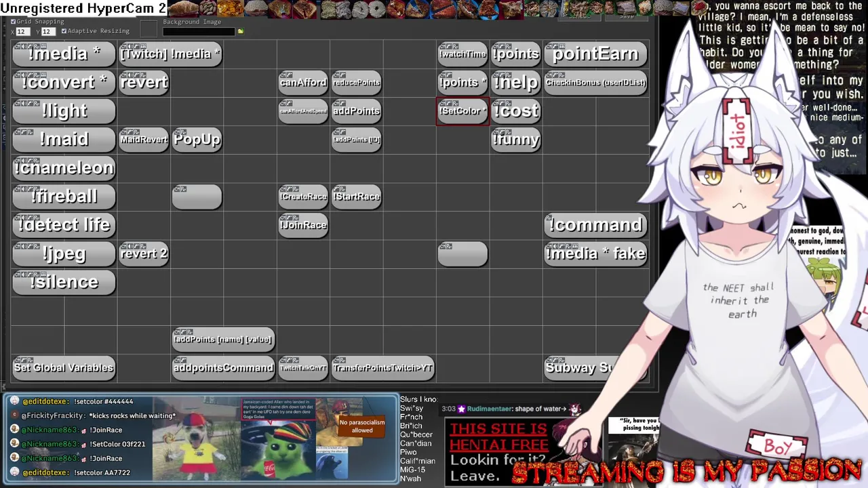
Task: Toggle the Adaptive Resizing checkbox
Action: (x=64, y=31)
